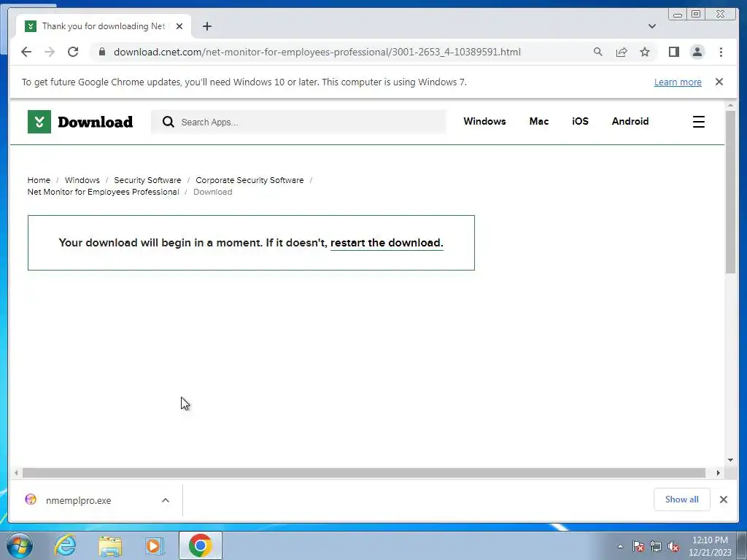The image size is (747, 560).
Task: Go to Windows breadcrumb
Action: 82,180
